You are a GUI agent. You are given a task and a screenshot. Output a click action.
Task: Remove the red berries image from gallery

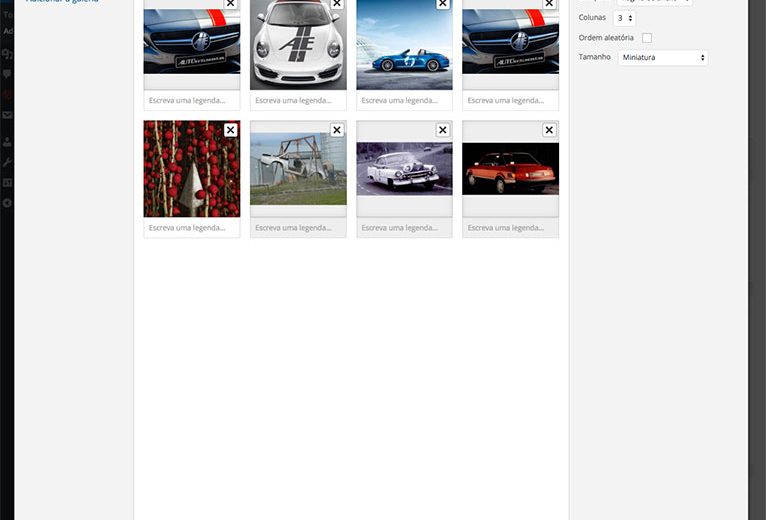pyautogui.click(x=231, y=130)
